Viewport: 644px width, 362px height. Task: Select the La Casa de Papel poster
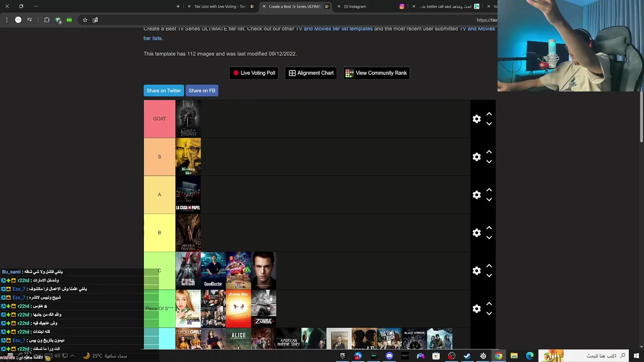(188, 195)
